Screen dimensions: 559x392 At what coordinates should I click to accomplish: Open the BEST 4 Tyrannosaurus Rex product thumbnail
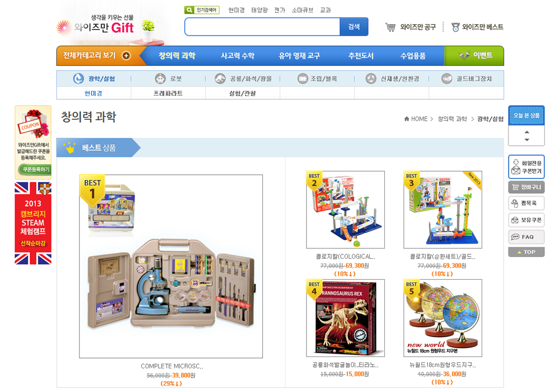[x=346, y=318]
